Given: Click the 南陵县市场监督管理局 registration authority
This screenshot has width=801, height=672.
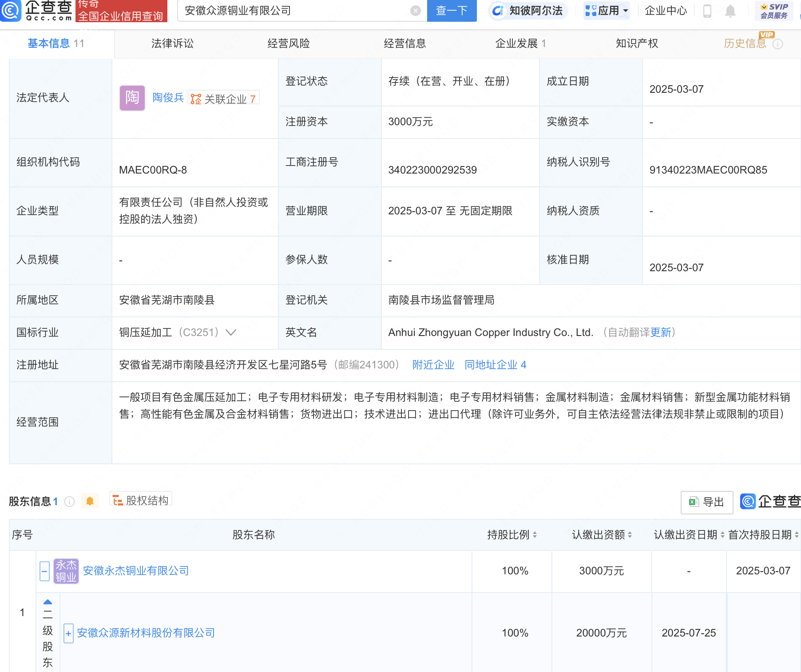Looking at the screenshot, I should click(441, 300).
